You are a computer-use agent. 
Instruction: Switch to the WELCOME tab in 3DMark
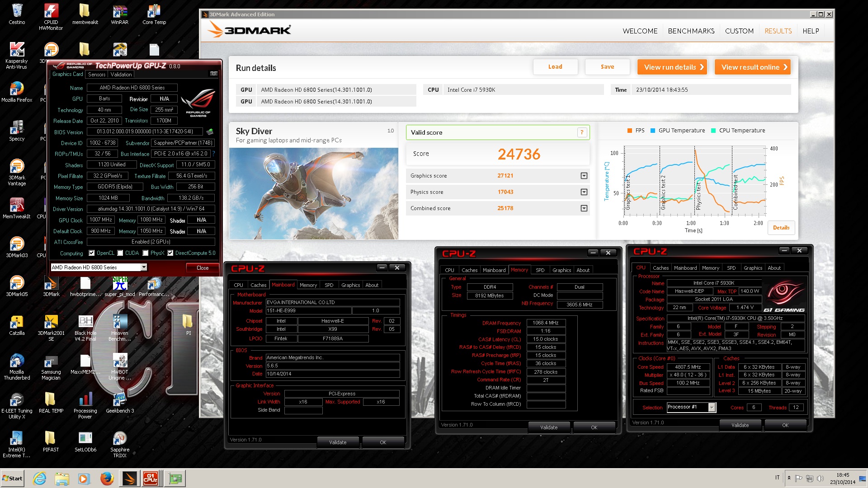(x=640, y=31)
